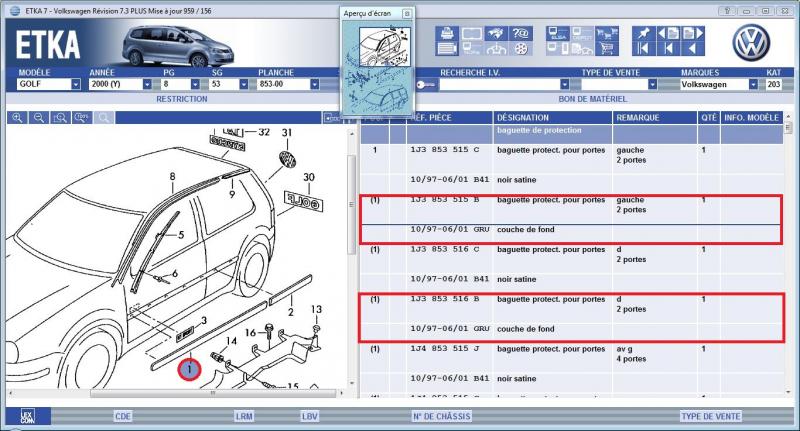Click the LEXCOM logo in bottom bar
The height and width of the screenshot is (431, 800).
point(28,416)
